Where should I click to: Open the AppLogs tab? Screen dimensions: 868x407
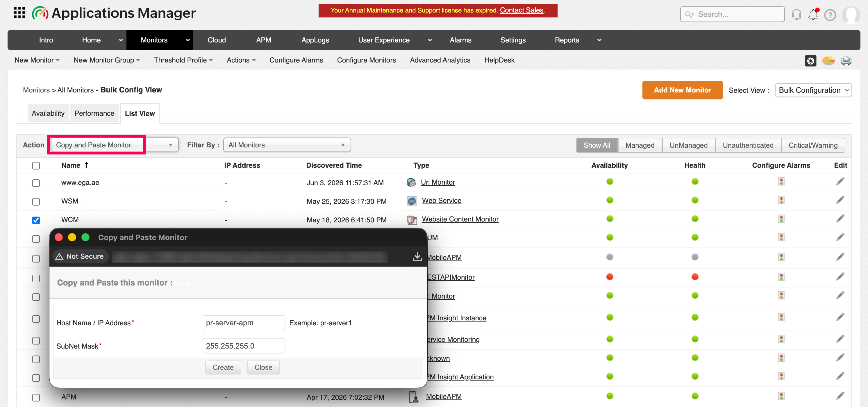pyautogui.click(x=315, y=40)
